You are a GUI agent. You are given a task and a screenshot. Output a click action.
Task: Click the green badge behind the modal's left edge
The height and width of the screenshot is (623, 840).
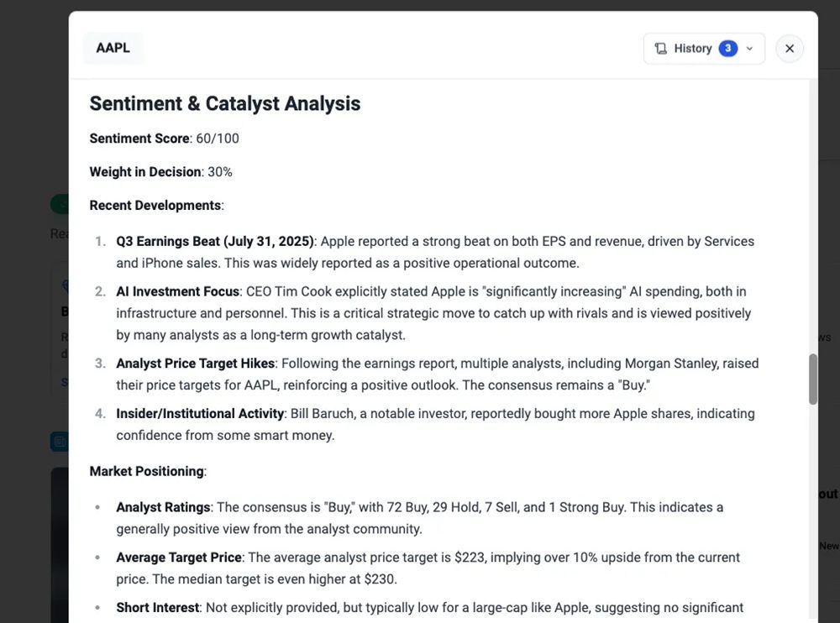[x=59, y=204]
